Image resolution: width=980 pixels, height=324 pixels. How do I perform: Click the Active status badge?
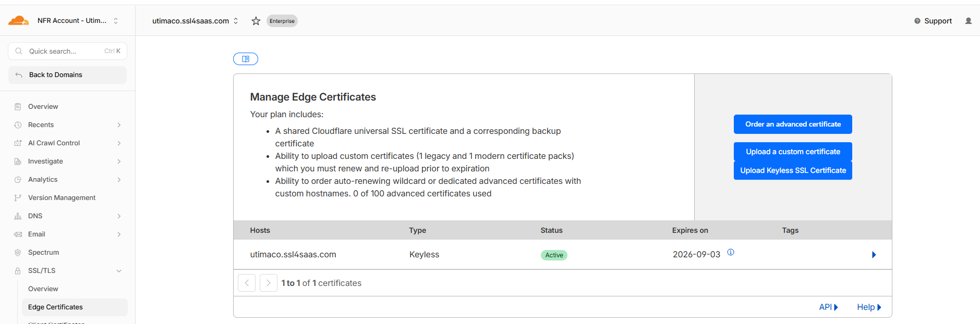coord(554,255)
